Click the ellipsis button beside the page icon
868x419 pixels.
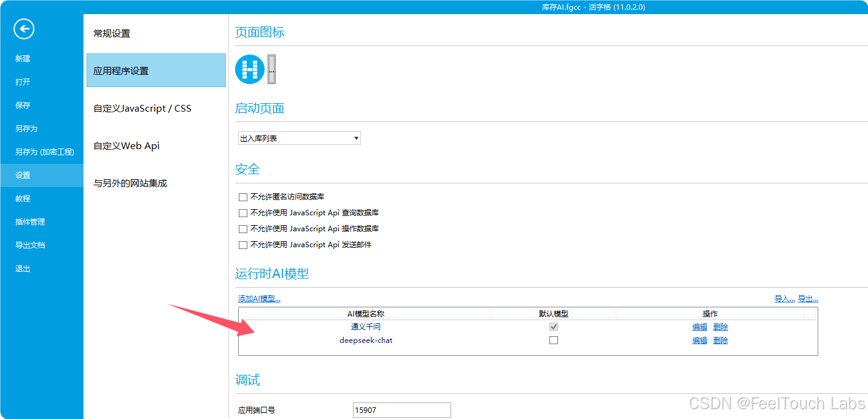point(271,69)
